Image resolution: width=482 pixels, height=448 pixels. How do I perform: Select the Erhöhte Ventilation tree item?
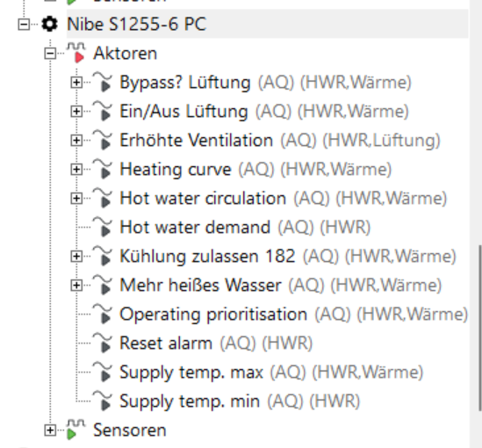(280, 141)
